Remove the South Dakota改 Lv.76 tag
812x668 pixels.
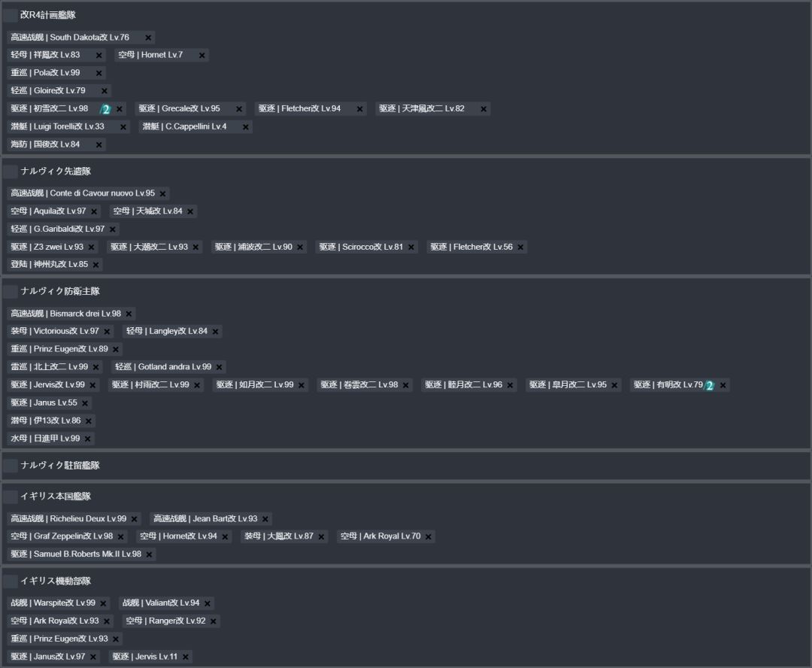[x=148, y=38]
